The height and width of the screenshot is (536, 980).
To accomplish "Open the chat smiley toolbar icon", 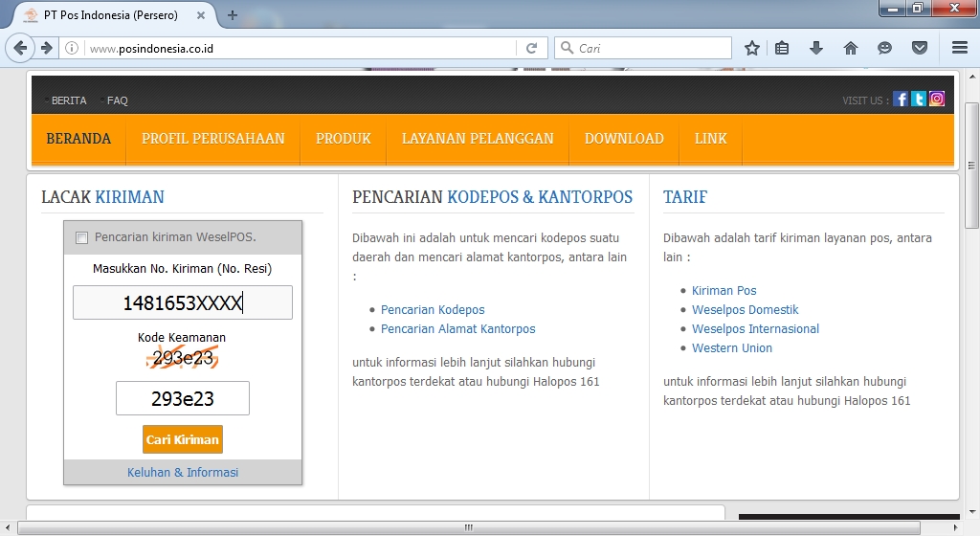I will [x=884, y=48].
